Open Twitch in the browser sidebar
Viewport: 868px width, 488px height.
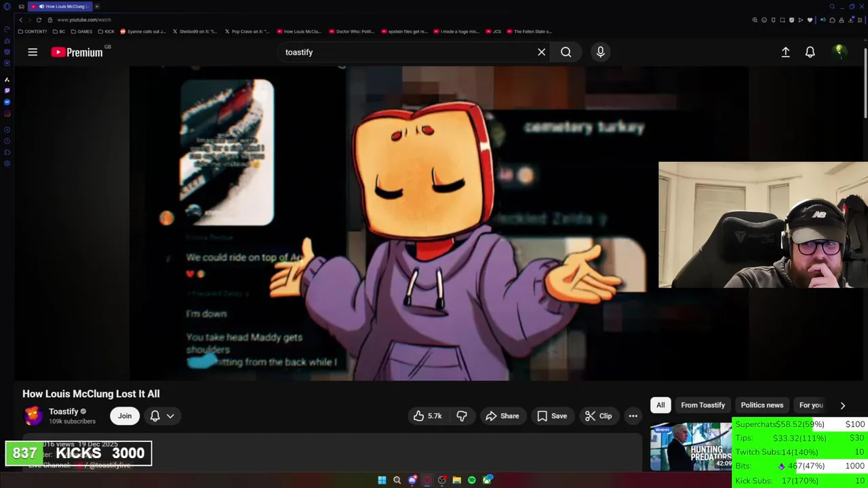[7, 91]
